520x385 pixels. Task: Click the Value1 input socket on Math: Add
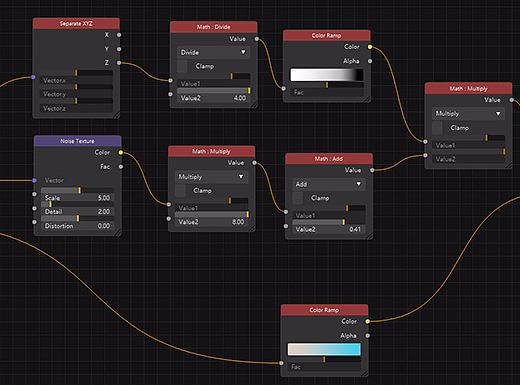coord(286,212)
